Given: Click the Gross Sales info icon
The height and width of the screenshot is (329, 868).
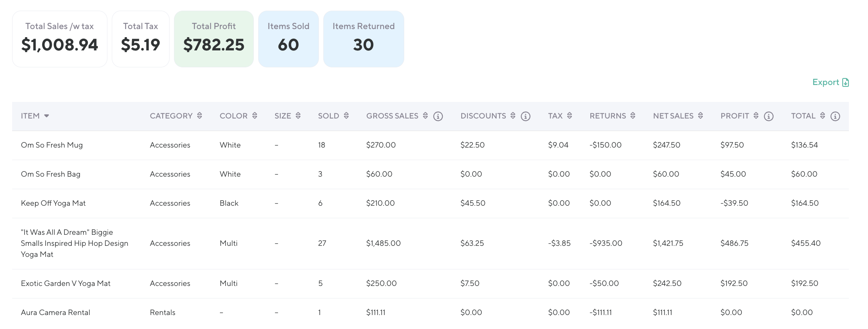Looking at the screenshot, I should click(x=438, y=116).
